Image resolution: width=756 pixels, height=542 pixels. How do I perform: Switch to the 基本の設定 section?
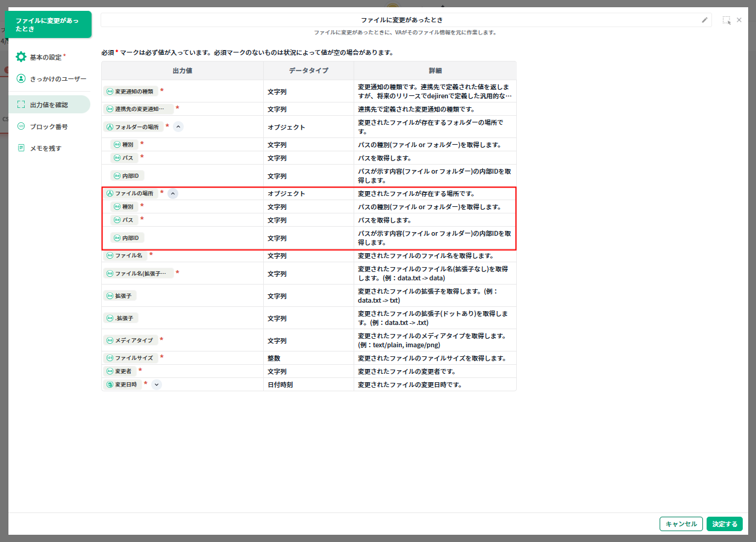46,57
